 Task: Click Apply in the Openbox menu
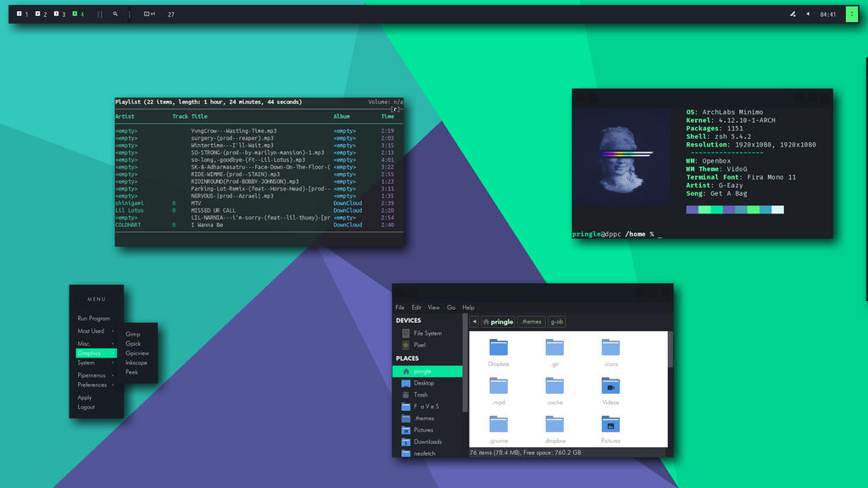click(x=84, y=397)
